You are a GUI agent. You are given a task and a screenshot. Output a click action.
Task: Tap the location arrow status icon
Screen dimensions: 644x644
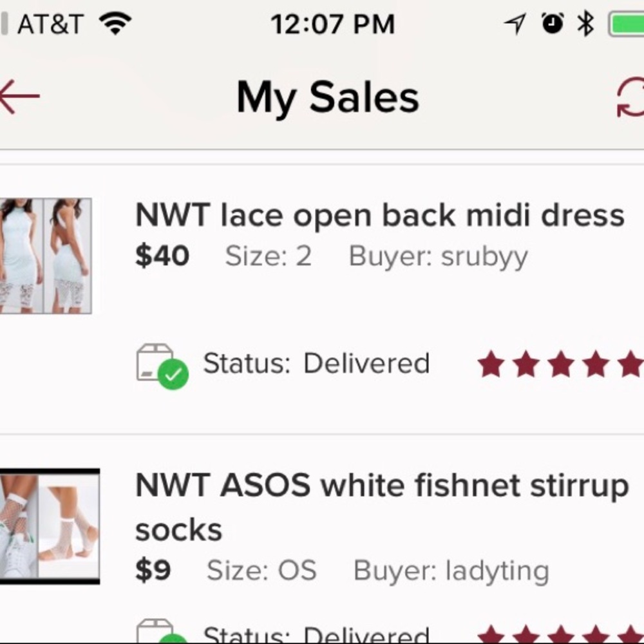(x=514, y=24)
